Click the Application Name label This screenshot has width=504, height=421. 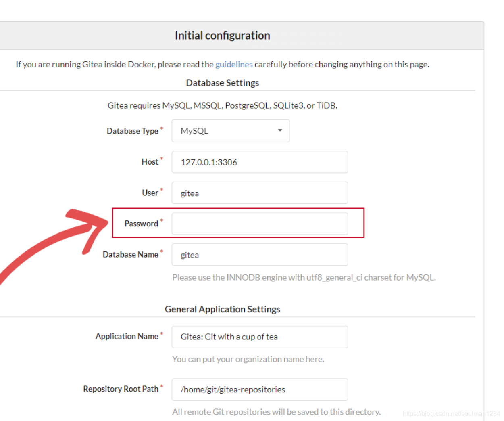(127, 336)
